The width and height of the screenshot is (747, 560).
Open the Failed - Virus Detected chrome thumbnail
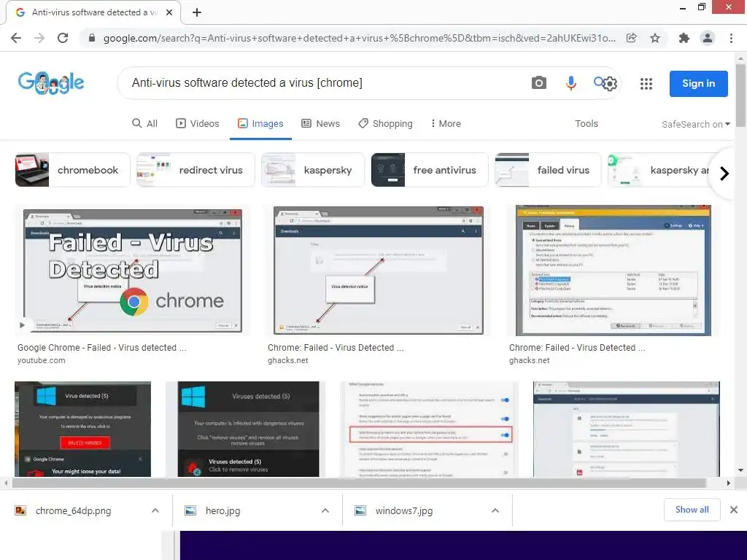[x=133, y=271]
